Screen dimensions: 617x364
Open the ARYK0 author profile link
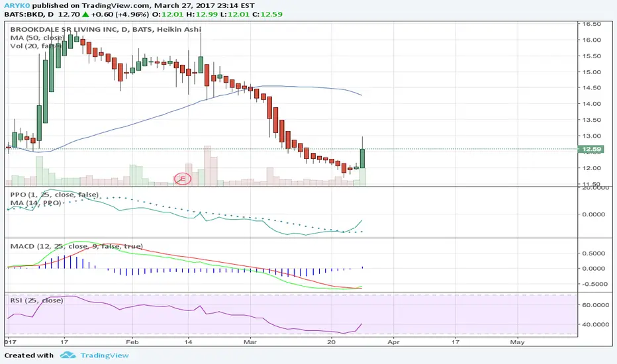click(x=17, y=5)
